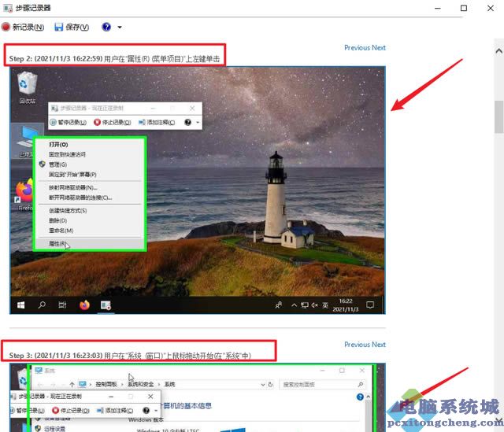Click the 步骤记录器 title bar app icon

[8, 8]
